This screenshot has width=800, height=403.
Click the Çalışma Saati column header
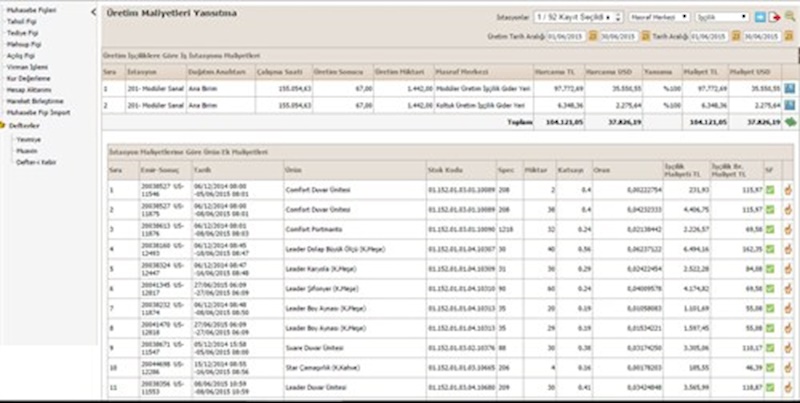(284, 71)
